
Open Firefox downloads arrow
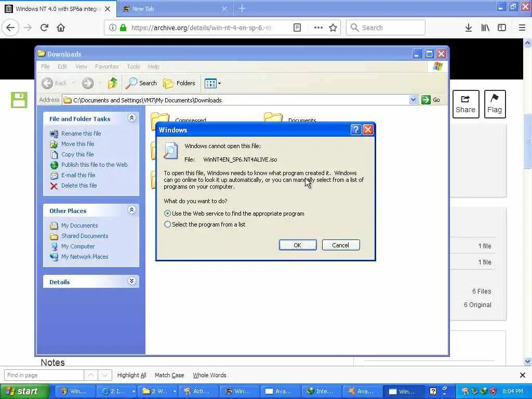[x=469, y=28]
